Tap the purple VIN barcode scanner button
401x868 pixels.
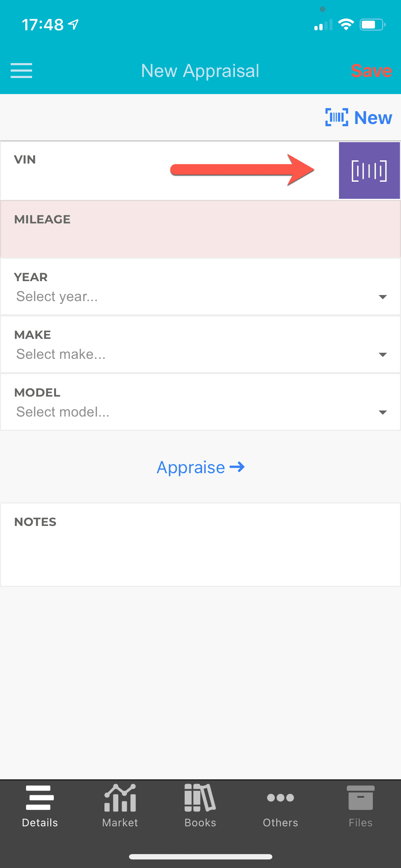pyautogui.click(x=369, y=171)
